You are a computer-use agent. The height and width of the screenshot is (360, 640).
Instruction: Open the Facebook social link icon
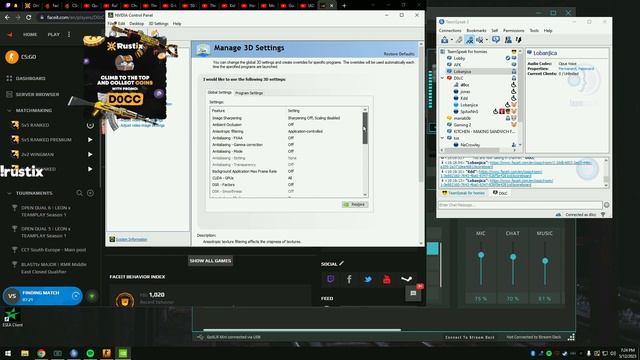tap(349, 279)
